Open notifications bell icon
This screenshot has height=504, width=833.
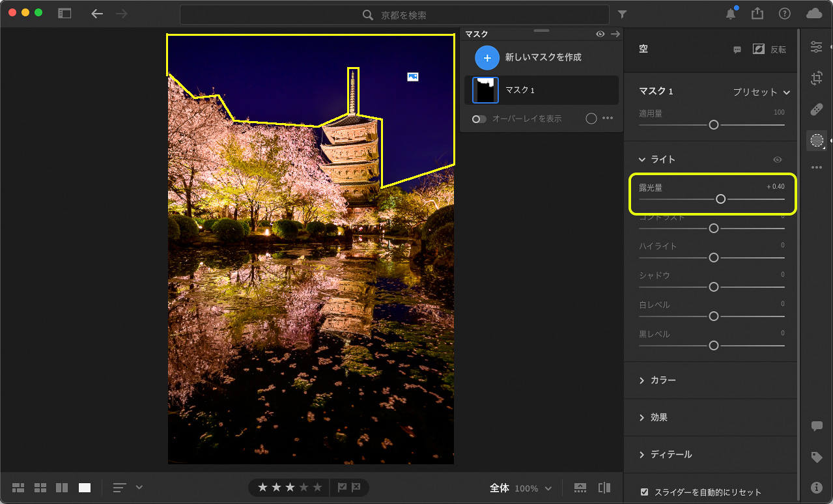(x=731, y=14)
